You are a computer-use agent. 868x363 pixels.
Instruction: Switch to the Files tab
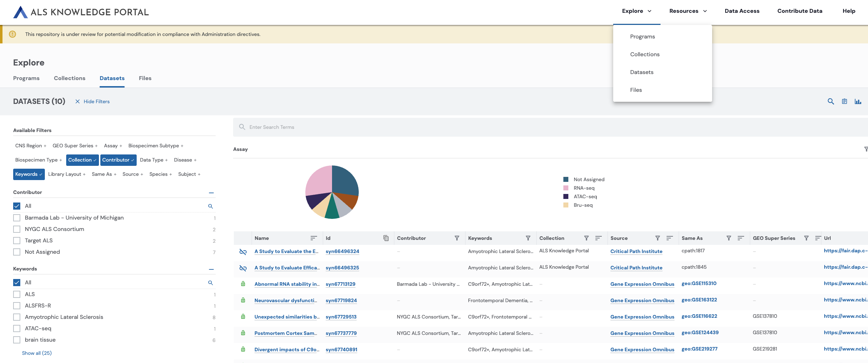(x=145, y=78)
